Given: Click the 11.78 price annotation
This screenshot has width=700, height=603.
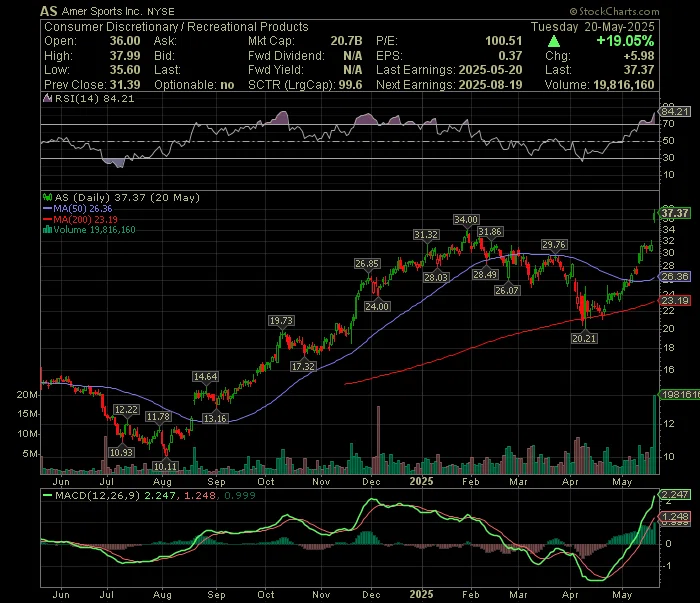Looking at the screenshot, I should click(158, 416).
